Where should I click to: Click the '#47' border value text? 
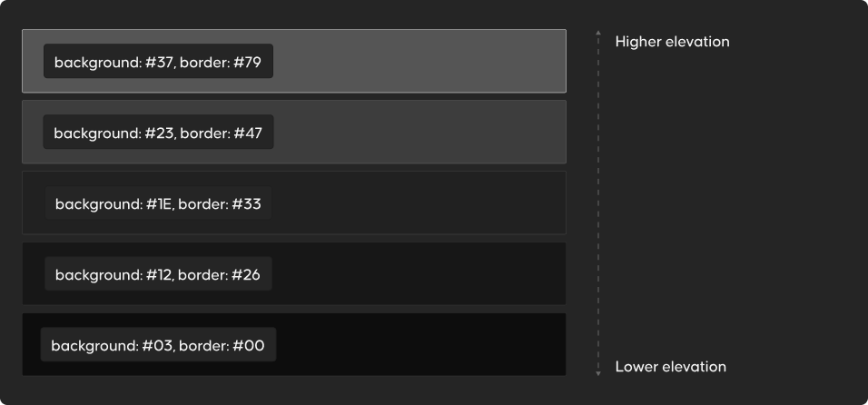coord(248,133)
